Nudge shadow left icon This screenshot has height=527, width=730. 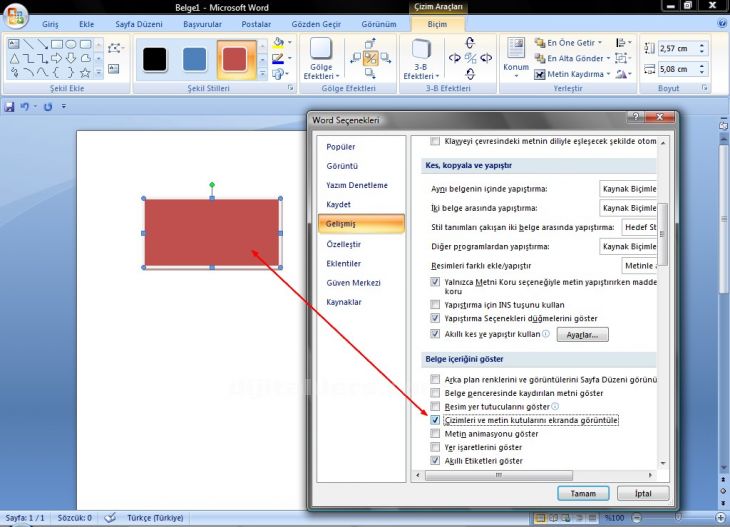pyautogui.click(x=356, y=58)
